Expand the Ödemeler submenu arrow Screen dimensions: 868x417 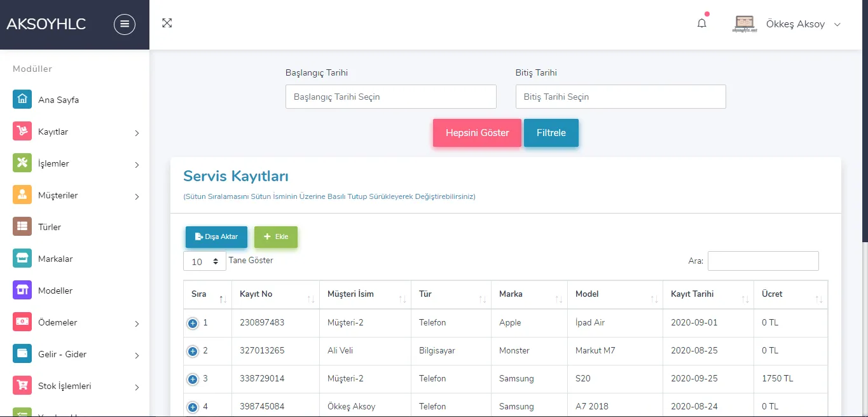(137, 324)
